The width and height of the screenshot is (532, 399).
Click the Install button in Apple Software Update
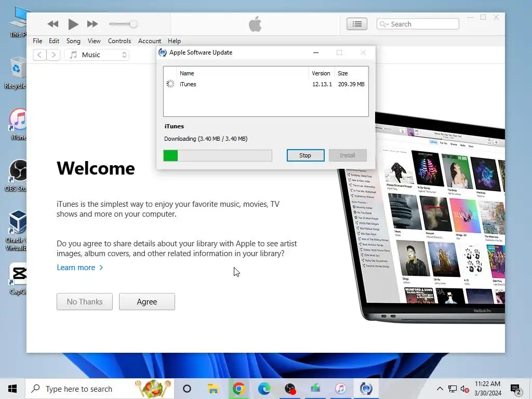[348, 155]
